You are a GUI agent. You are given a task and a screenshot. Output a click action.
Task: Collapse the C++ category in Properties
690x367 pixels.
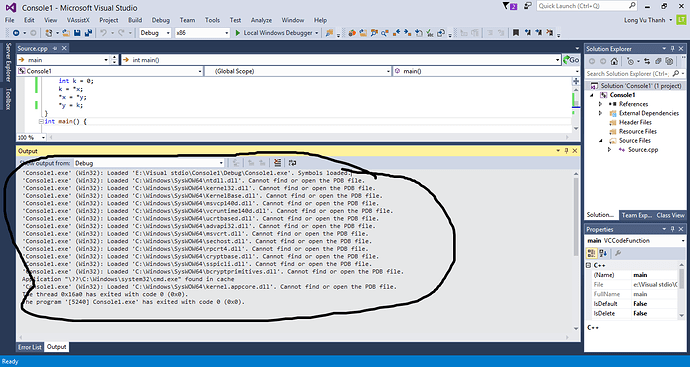point(589,265)
